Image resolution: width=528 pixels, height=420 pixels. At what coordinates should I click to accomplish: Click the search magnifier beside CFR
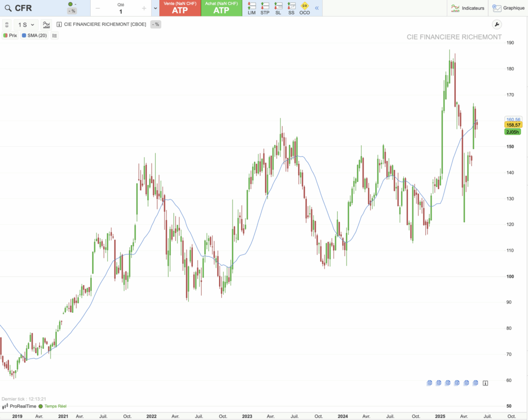(x=8, y=8)
